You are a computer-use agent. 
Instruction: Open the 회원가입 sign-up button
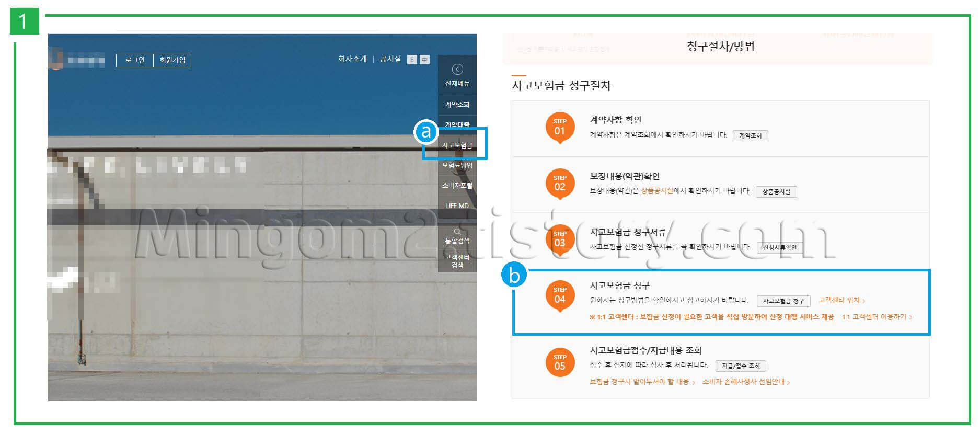pos(172,61)
